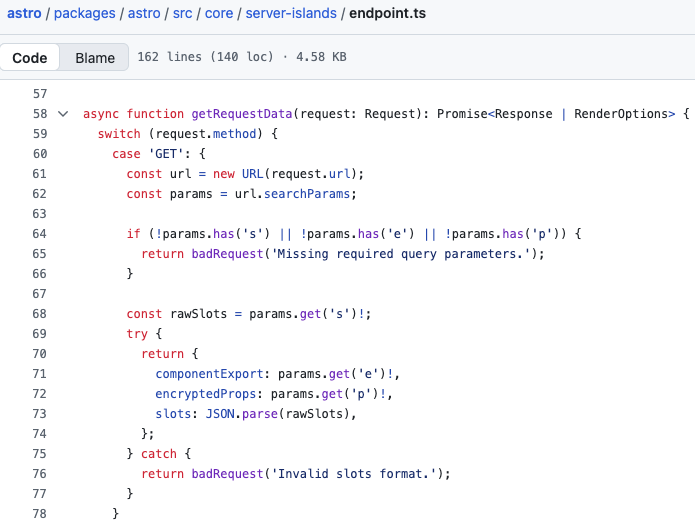Screen dimensions: 695x524
Task: Click line number 68
Action: point(40,314)
